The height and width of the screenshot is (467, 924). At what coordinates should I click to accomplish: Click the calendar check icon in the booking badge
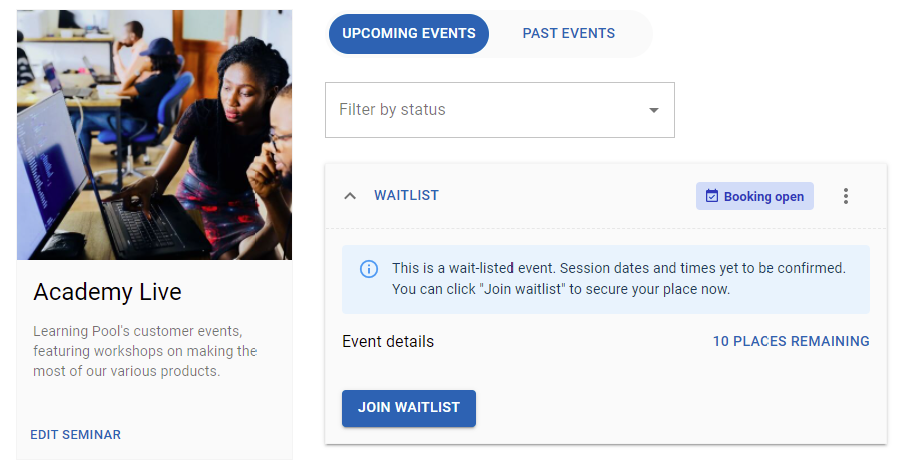tap(712, 196)
